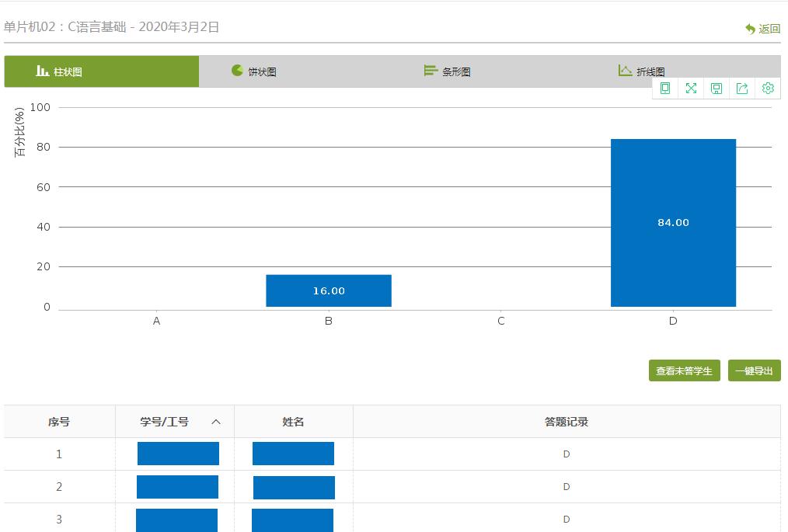Toggle sort arrow on 学号/工号 column
The height and width of the screenshot is (532, 788).
pyautogui.click(x=216, y=422)
